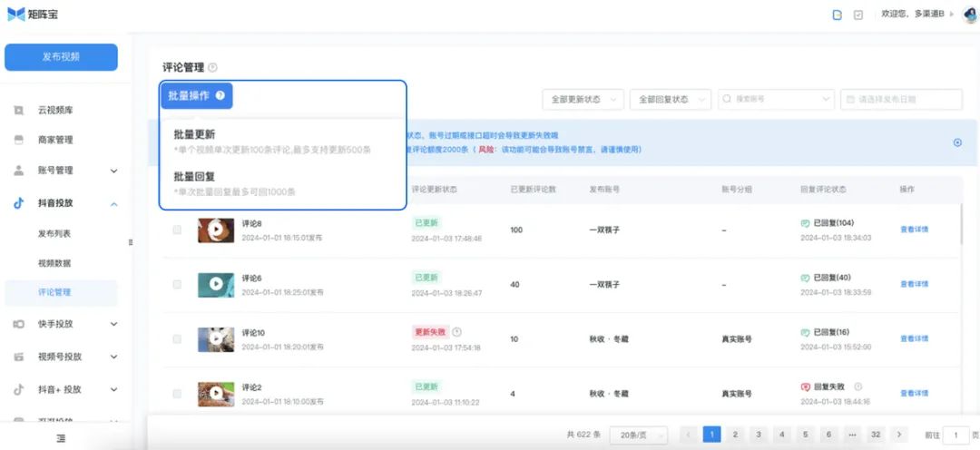Collapse the 抖音投放 chevron
980x450 pixels.
pos(113,204)
